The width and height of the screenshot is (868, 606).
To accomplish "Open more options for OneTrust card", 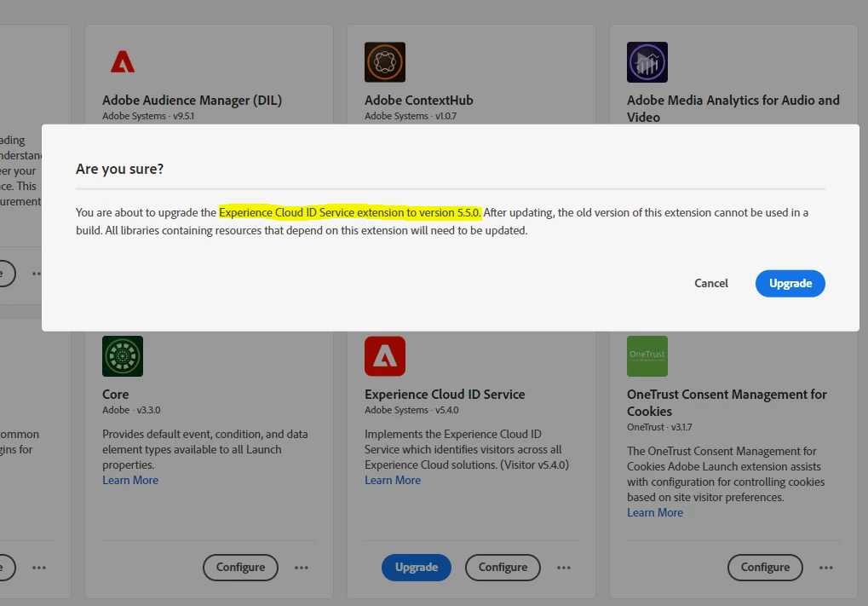I will click(826, 568).
